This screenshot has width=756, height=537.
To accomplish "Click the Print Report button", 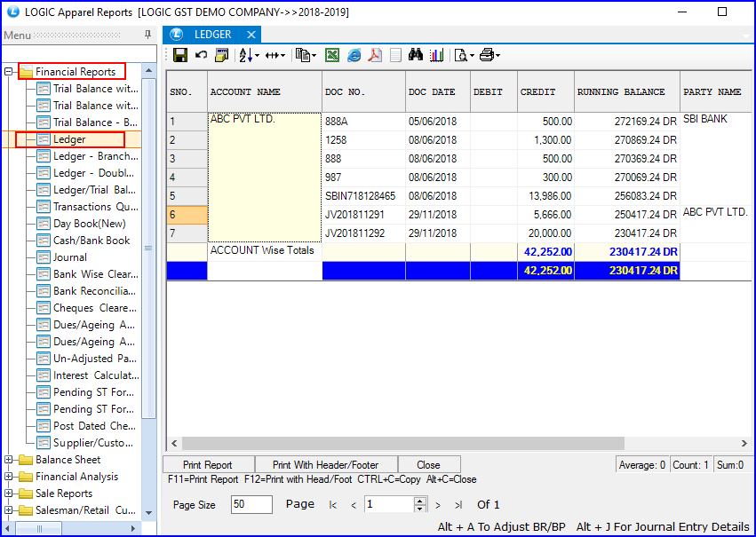I will coord(208,465).
